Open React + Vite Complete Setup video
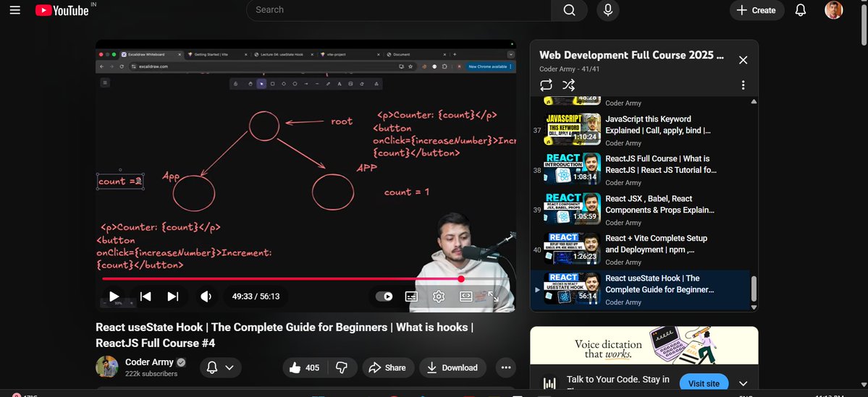Image resolution: width=868 pixels, height=397 pixels. [x=657, y=244]
